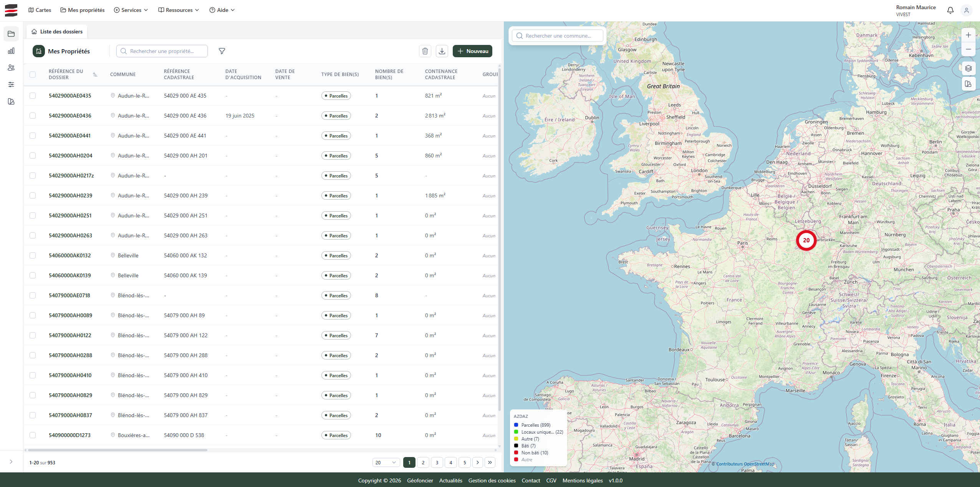Screen dimensions: 980x487
Task: Open the rows-per-page 20 dropdown
Action: click(386, 462)
